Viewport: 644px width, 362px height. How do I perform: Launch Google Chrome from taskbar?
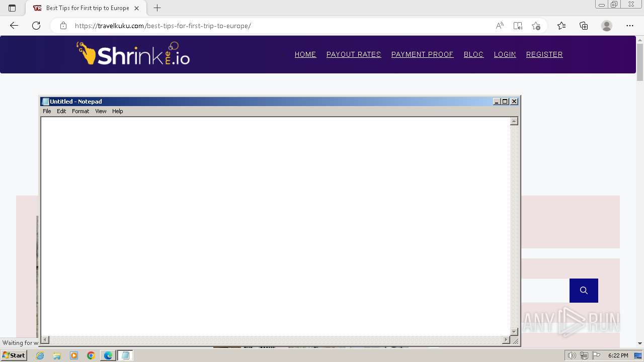91,355
